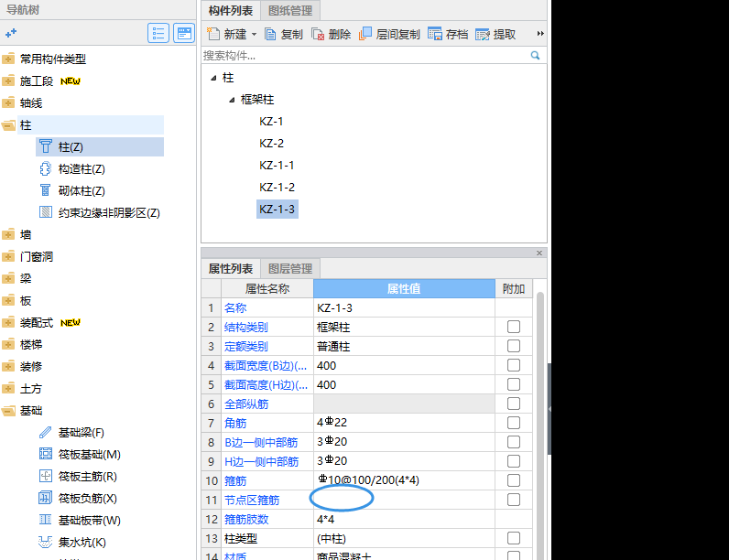Check 附加 box for 箍筋 row

click(514, 480)
